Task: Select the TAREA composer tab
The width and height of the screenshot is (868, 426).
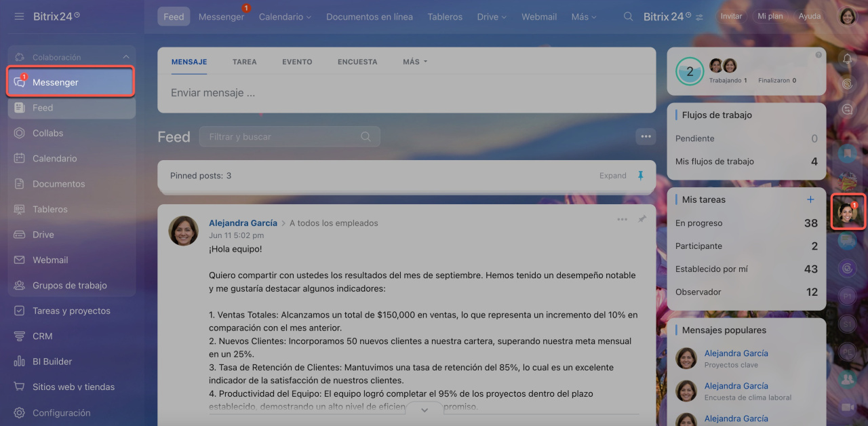Action: tap(245, 62)
